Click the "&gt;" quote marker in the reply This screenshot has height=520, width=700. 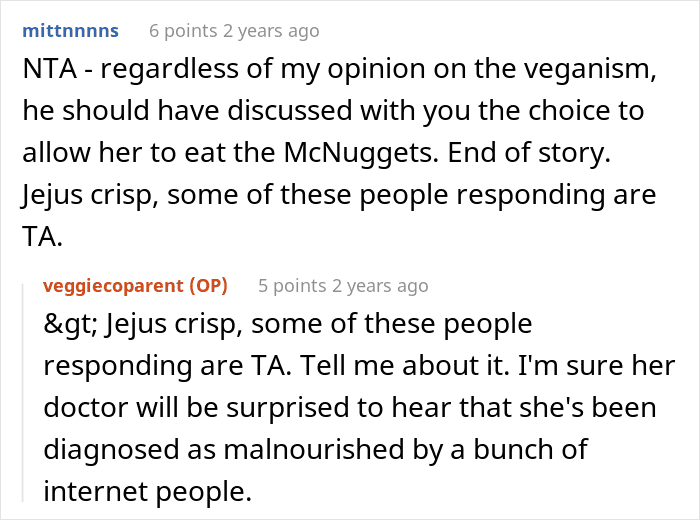pos(70,324)
